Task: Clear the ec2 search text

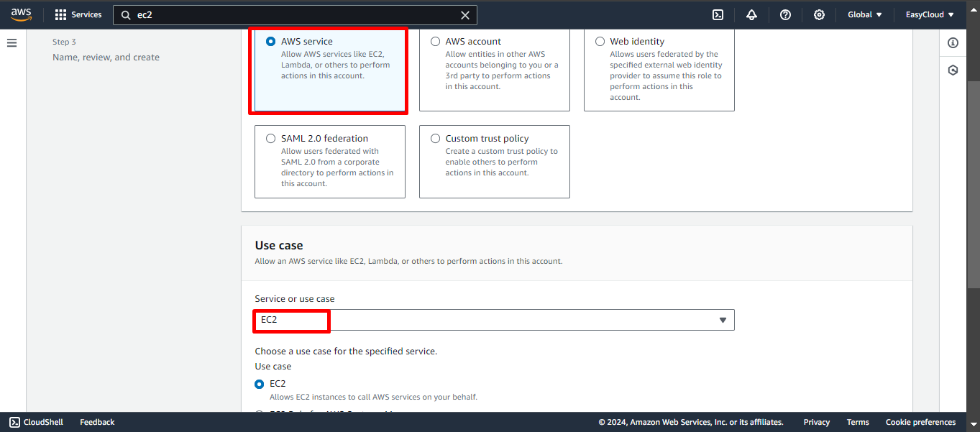Action: [464, 15]
